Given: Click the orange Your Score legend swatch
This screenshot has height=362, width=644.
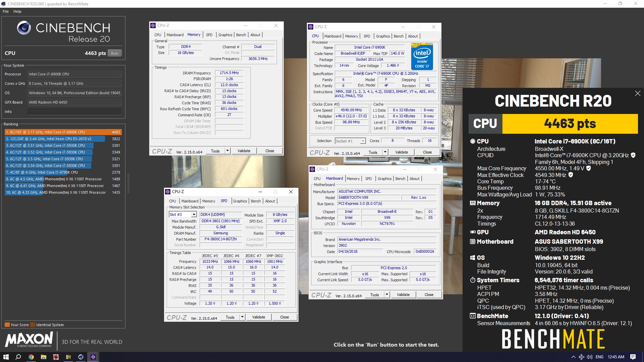Looking at the screenshot, I should 7,324.
